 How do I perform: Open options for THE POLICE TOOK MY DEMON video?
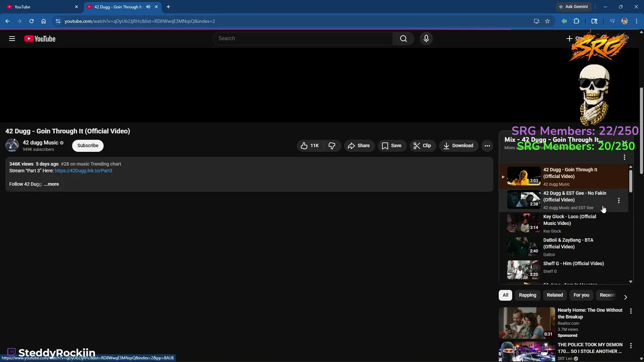coord(631,346)
